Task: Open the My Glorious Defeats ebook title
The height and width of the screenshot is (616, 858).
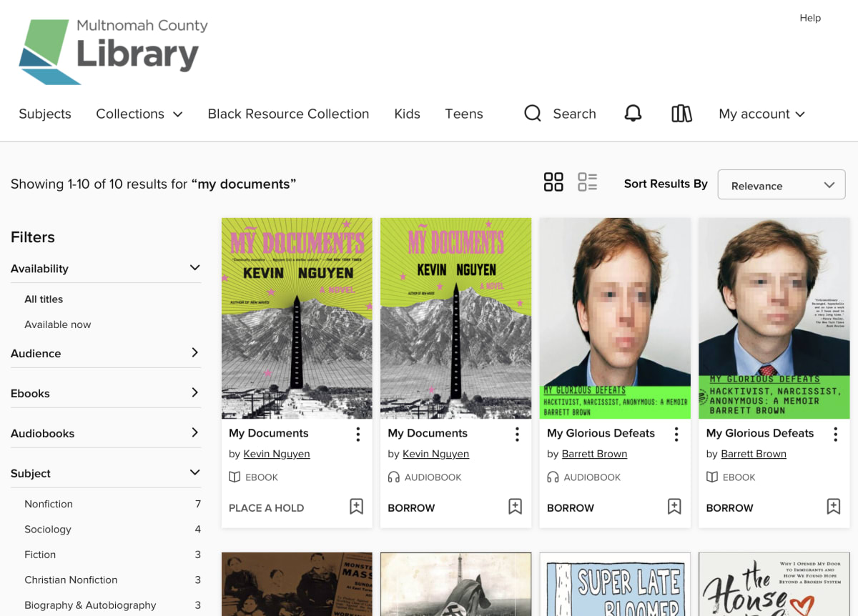Action: (760, 433)
